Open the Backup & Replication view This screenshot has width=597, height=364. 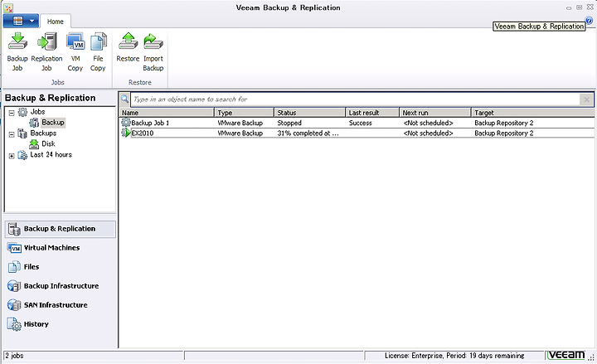click(61, 229)
